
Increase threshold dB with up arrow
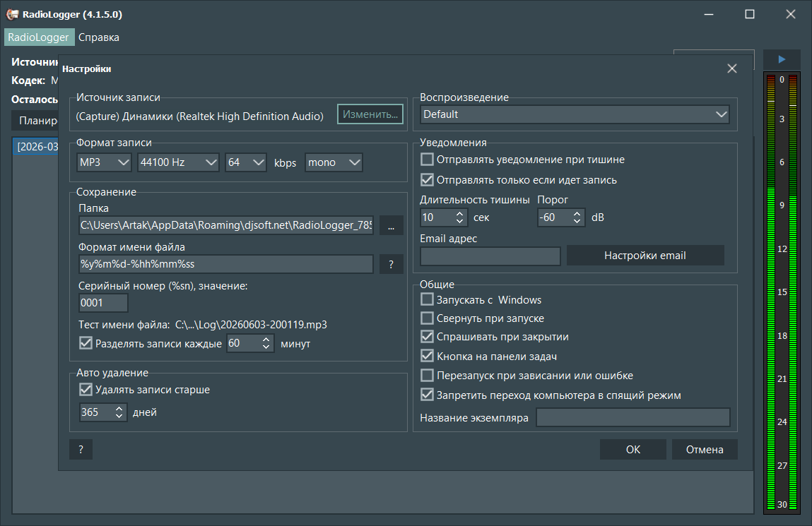click(577, 213)
